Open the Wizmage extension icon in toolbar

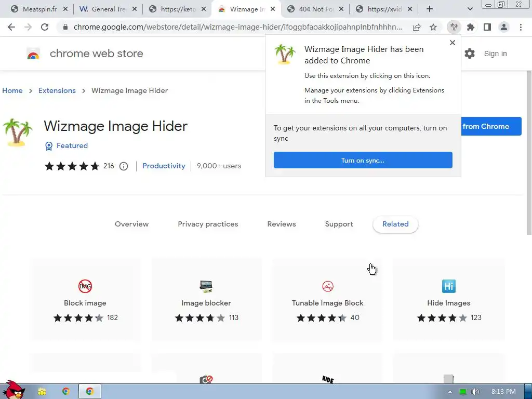click(454, 27)
